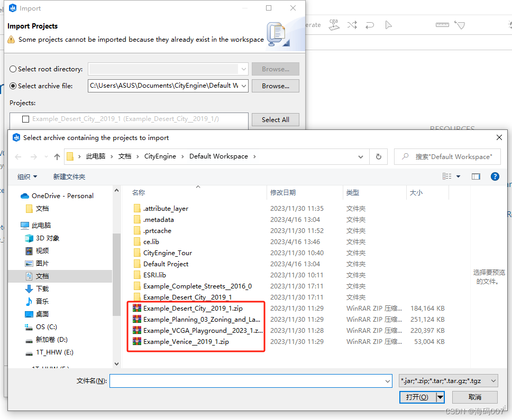Click 打开(O) button
This screenshot has width=512, height=420.
pyautogui.click(x=417, y=397)
